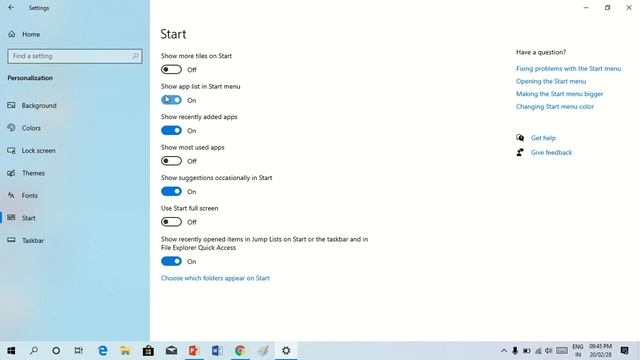Open Making the Start menu bigger link
The height and width of the screenshot is (360, 640).
559,94
